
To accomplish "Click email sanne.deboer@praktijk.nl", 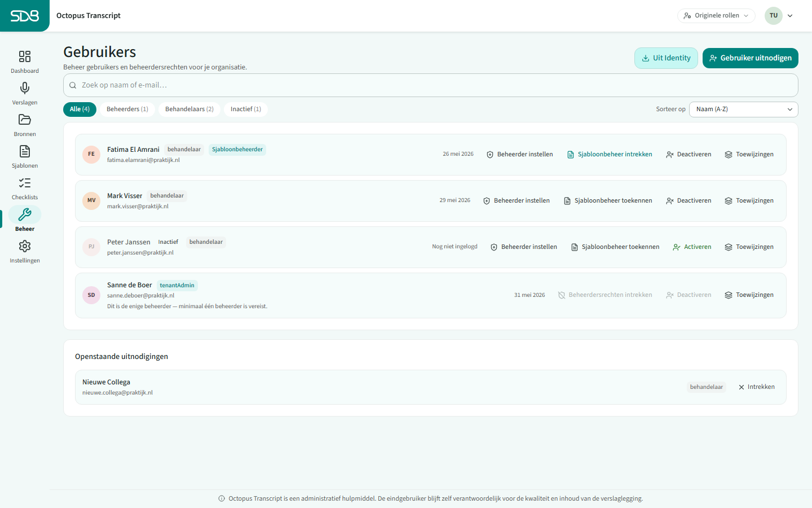I will click(140, 296).
